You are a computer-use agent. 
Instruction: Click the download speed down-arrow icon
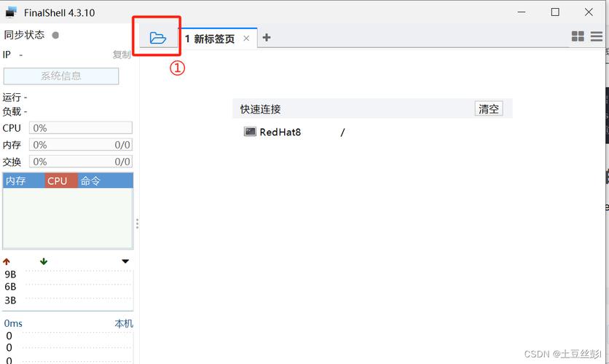point(44,261)
